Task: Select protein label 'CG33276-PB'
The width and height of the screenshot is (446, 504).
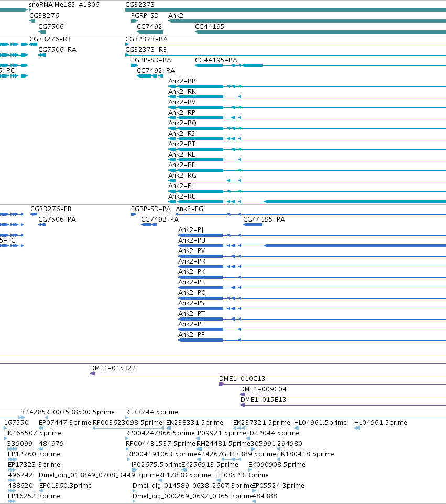Action: (x=51, y=209)
